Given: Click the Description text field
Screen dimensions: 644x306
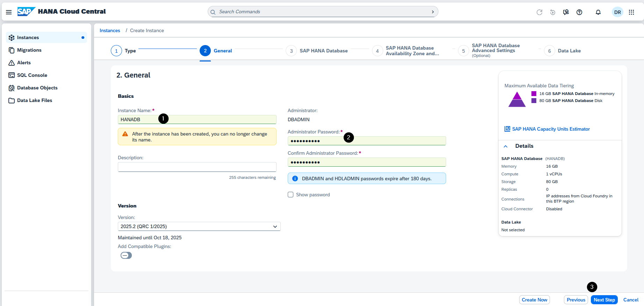Looking at the screenshot, I should [197, 167].
